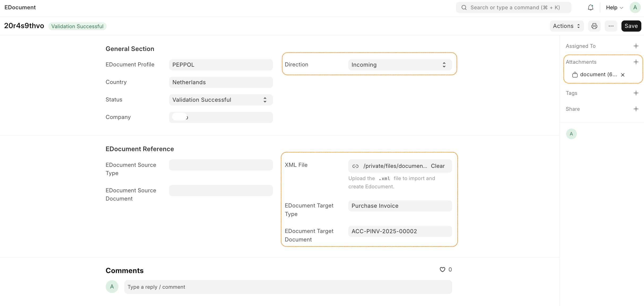
Task: Add a new attachment with plus icon
Action: coord(636,62)
